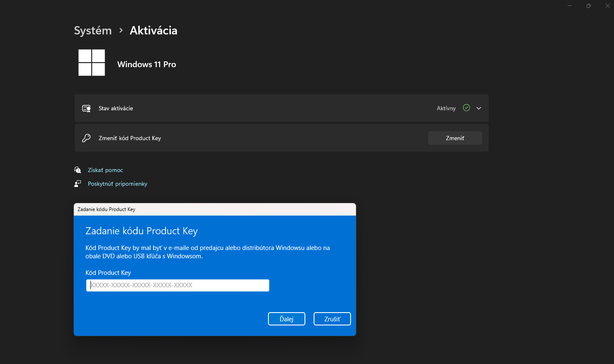
Task: Click the Stav aktivácie row label
Action: [116, 108]
